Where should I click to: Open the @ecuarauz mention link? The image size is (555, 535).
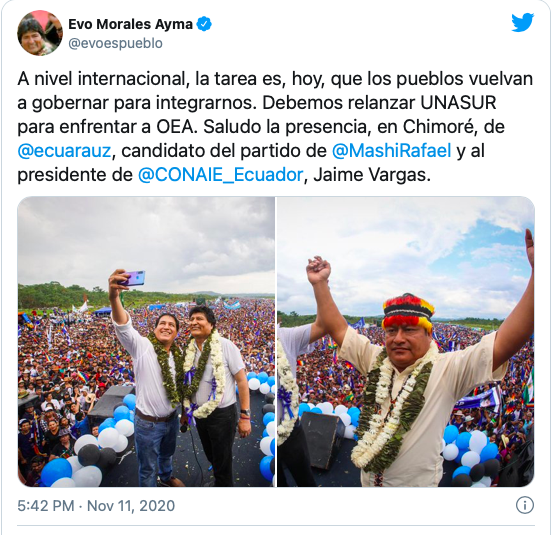pyautogui.click(x=64, y=150)
